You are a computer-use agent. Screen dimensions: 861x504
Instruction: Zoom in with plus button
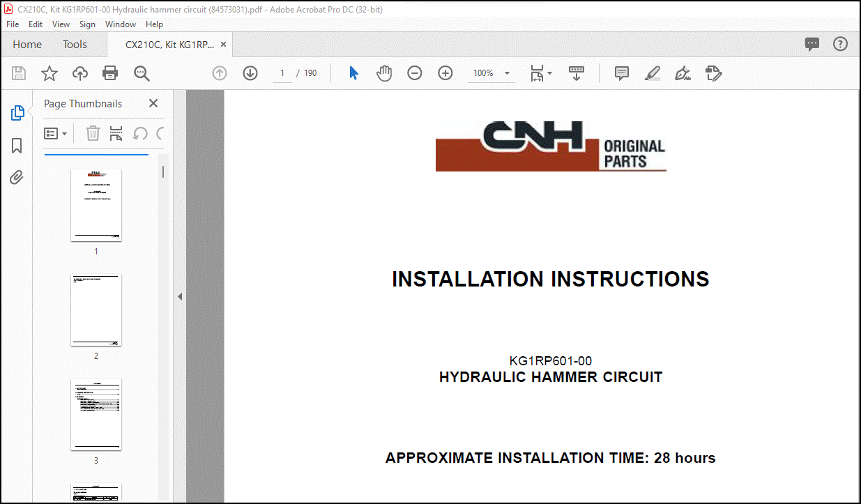(x=445, y=73)
